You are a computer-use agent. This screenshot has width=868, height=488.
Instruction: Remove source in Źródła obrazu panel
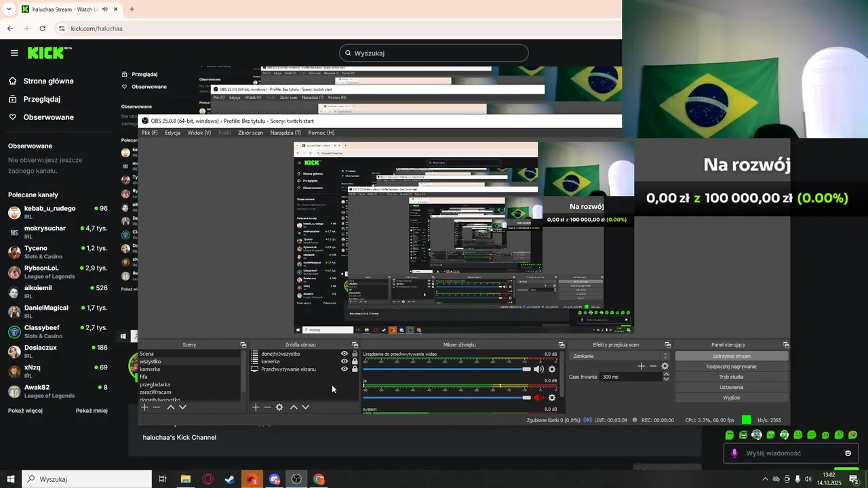pos(267,407)
